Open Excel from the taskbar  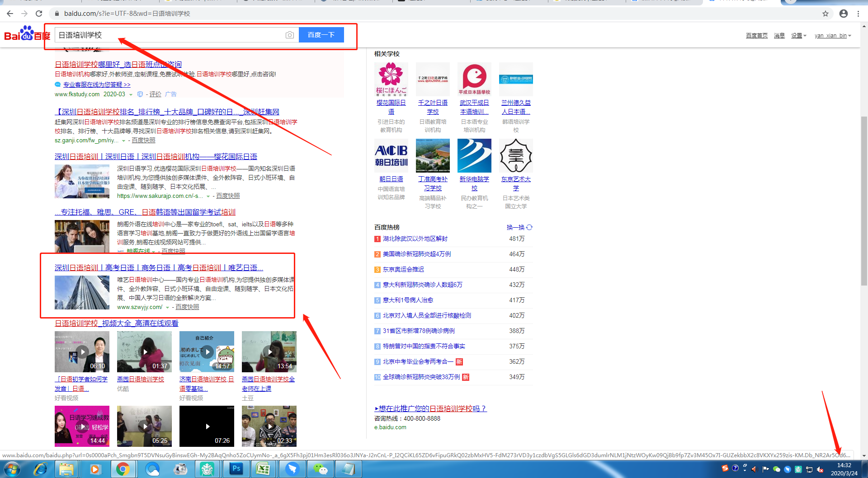pyautogui.click(x=263, y=469)
